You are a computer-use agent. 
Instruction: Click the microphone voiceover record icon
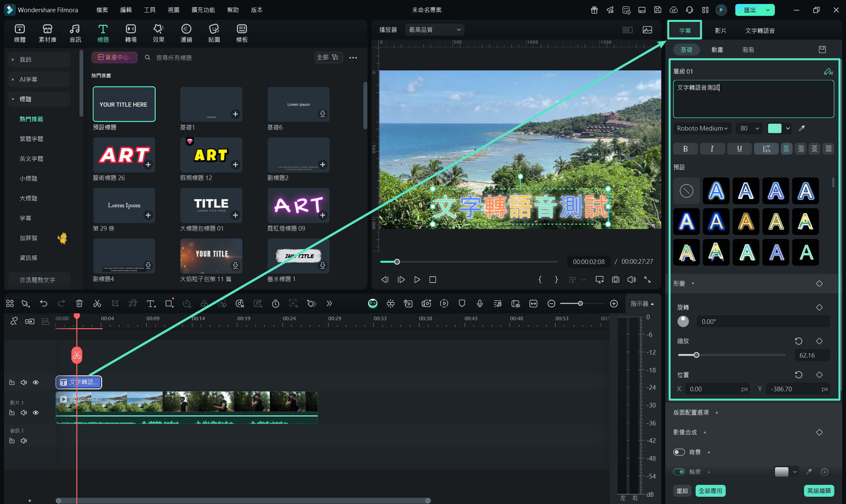coord(480,303)
